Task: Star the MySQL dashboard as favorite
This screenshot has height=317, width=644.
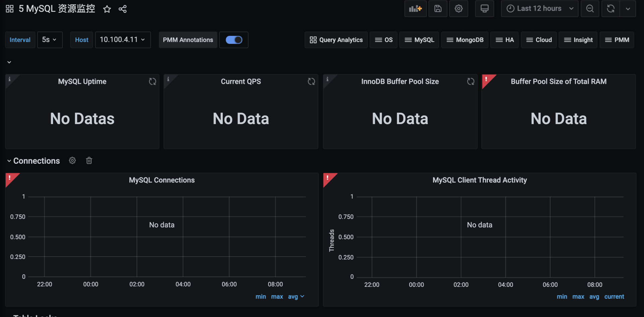Action: (107, 9)
